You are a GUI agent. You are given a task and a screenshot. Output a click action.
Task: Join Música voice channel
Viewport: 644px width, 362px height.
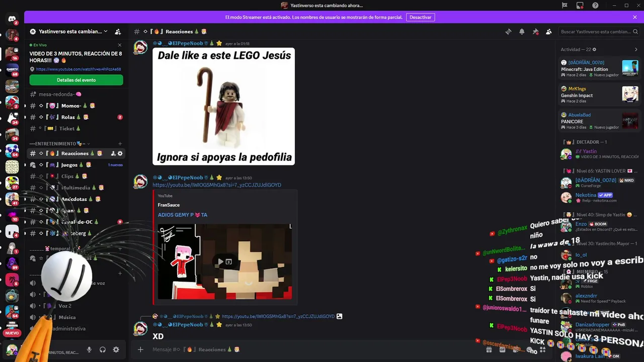pos(75,317)
